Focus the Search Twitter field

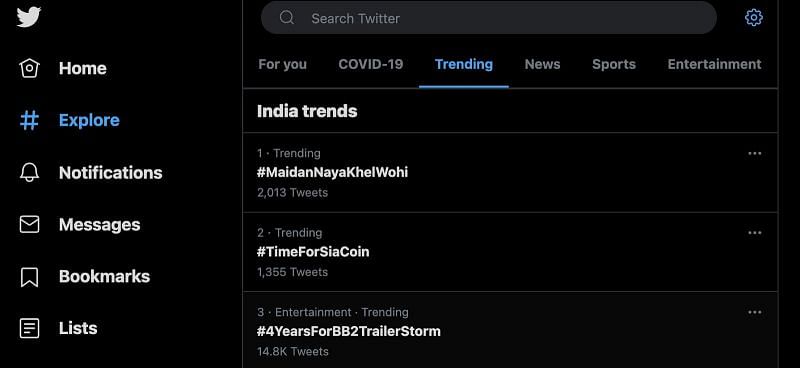(489, 18)
